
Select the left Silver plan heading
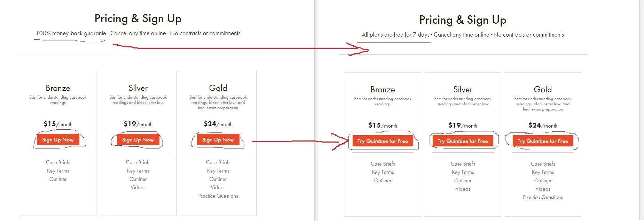138,88
